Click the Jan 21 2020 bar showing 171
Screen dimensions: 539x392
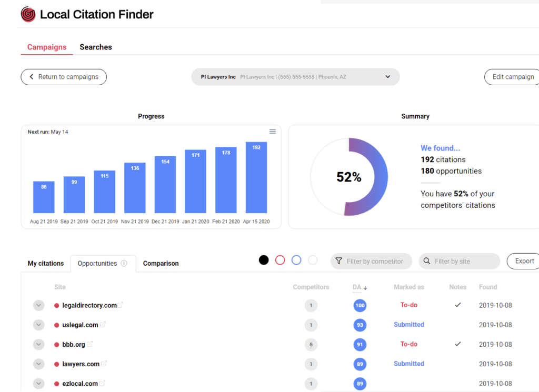pyautogui.click(x=196, y=182)
